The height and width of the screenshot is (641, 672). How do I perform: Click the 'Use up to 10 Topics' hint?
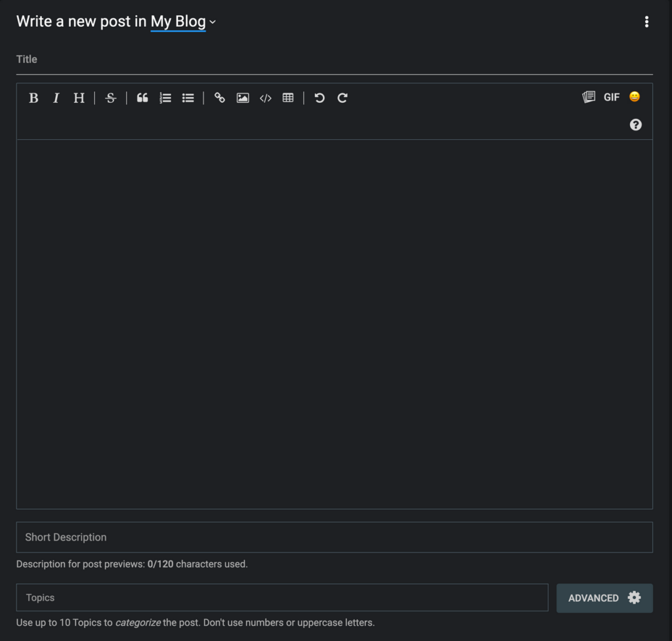pyautogui.click(x=196, y=623)
